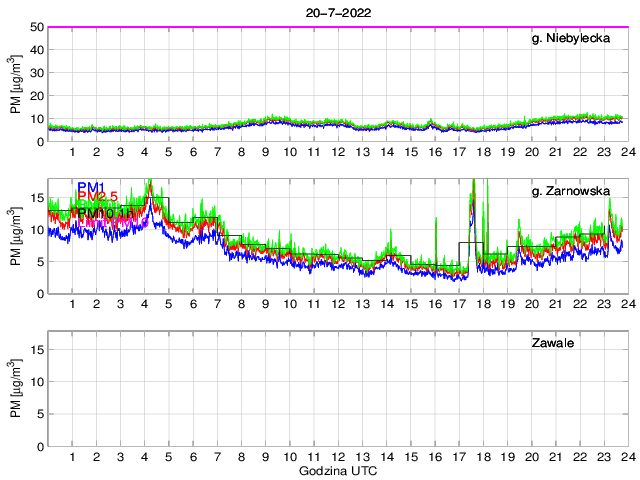Click the 30 tick on Niebylecka y-axis

coord(37,73)
